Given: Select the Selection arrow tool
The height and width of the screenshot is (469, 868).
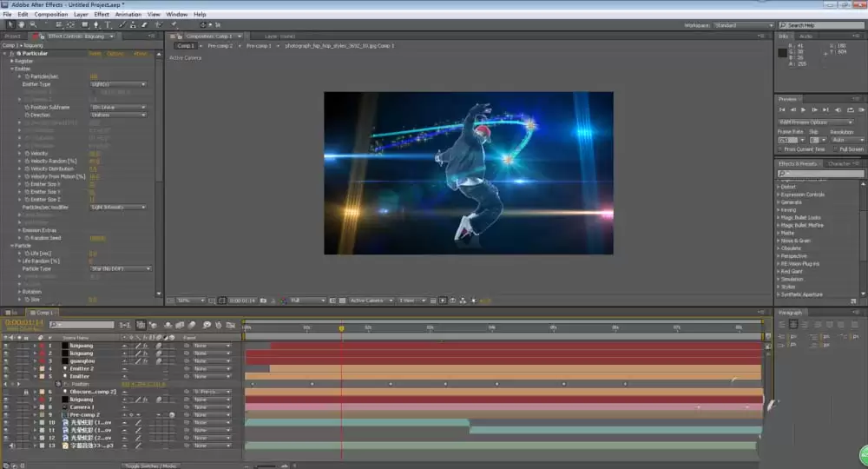Looking at the screenshot, I should click(10, 25).
